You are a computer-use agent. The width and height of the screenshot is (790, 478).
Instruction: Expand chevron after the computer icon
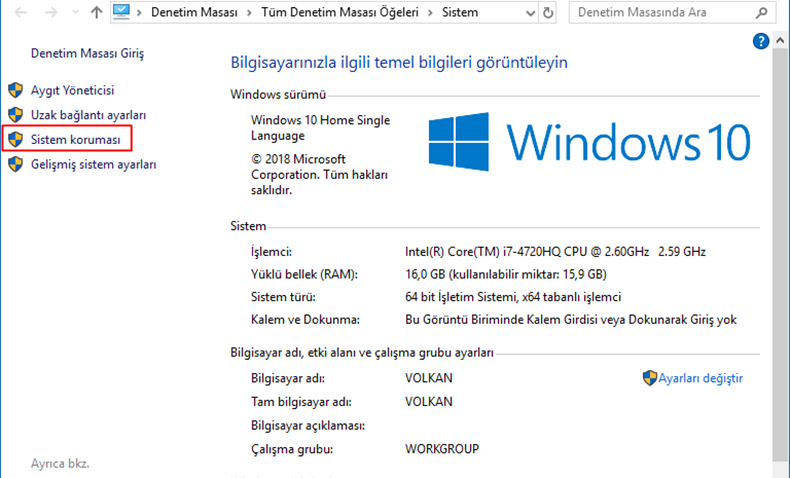point(140,12)
